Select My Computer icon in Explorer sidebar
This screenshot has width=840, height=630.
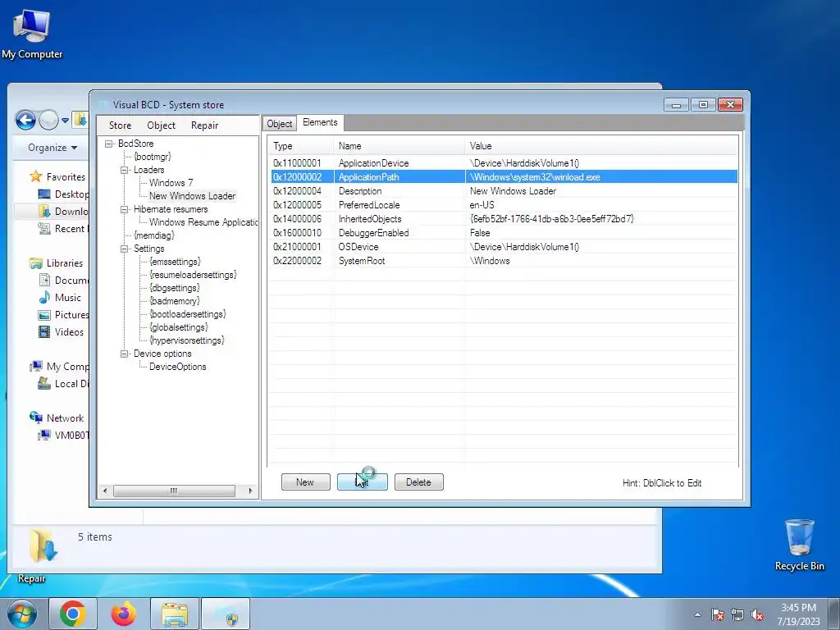tap(36, 367)
